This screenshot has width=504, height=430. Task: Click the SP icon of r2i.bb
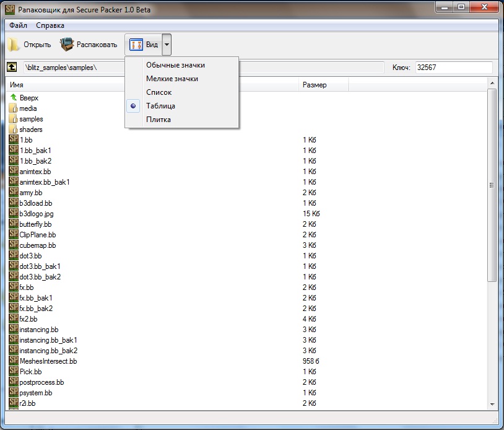14,403
